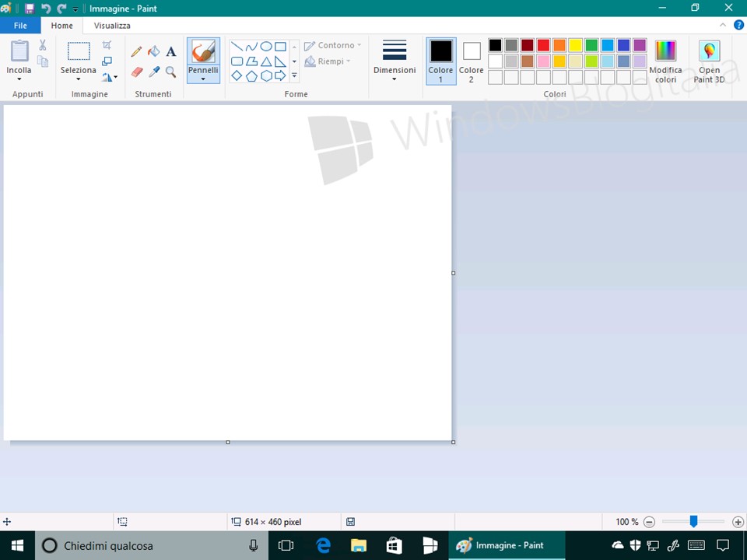Image resolution: width=747 pixels, height=560 pixels.
Task: Move the zoom slider handle
Action: click(x=693, y=521)
